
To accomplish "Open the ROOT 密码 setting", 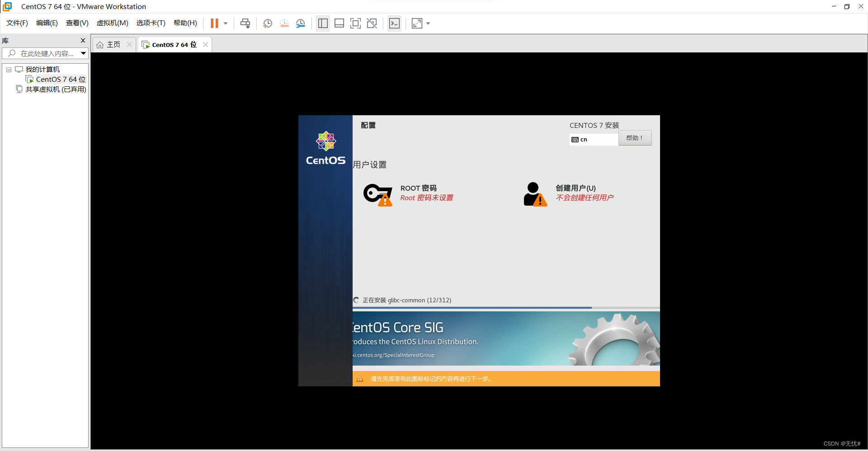I will (418, 188).
